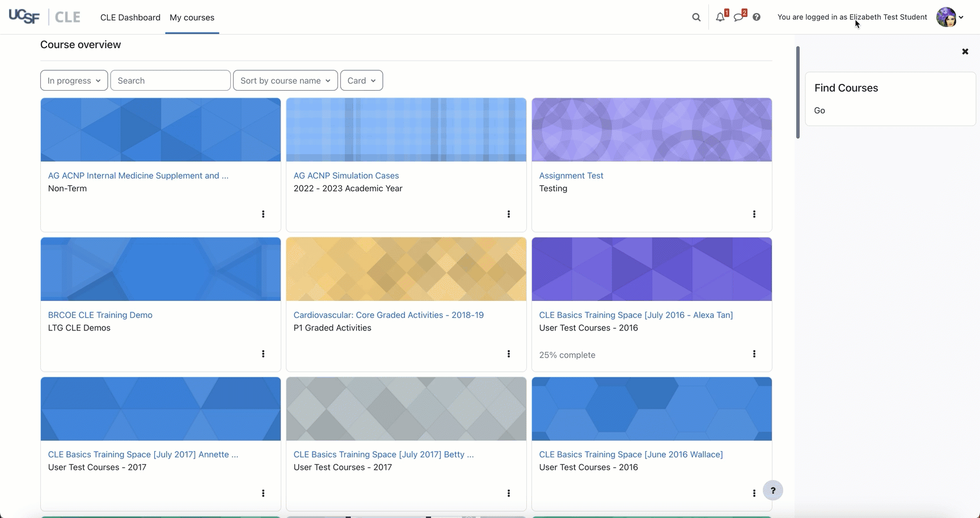980x518 pixels.
Task: Open the messages speech bubble icon
Action: tap(738, 17)
